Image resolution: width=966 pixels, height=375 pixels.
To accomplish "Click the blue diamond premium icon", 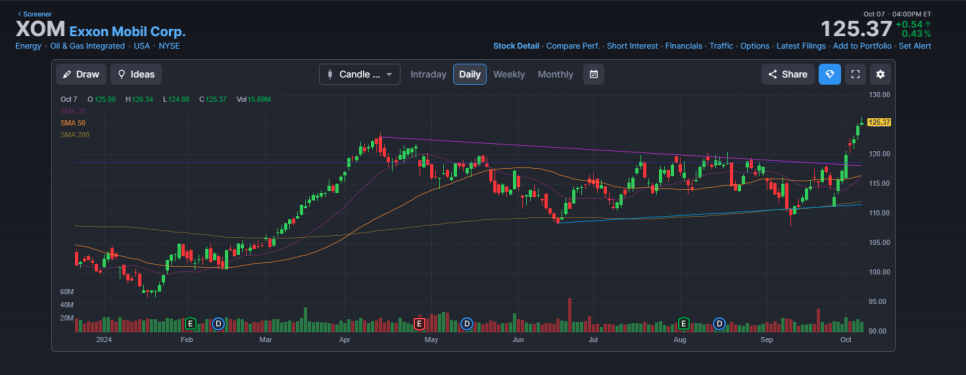I will 829,75.
